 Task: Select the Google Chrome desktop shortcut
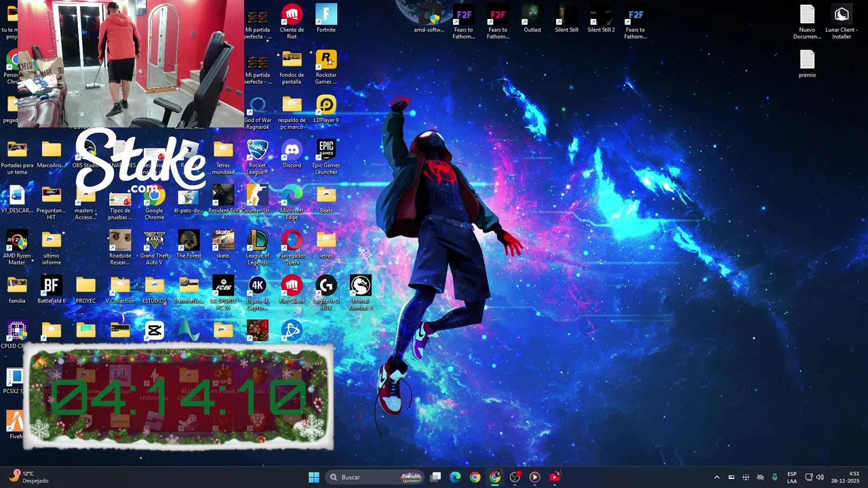pyautogui.click(x=154, y=203)
